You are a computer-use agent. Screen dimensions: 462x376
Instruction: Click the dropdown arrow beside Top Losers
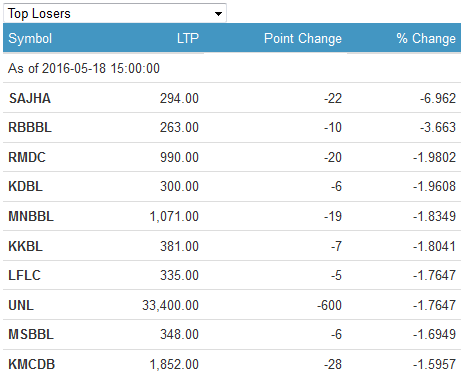218,14
